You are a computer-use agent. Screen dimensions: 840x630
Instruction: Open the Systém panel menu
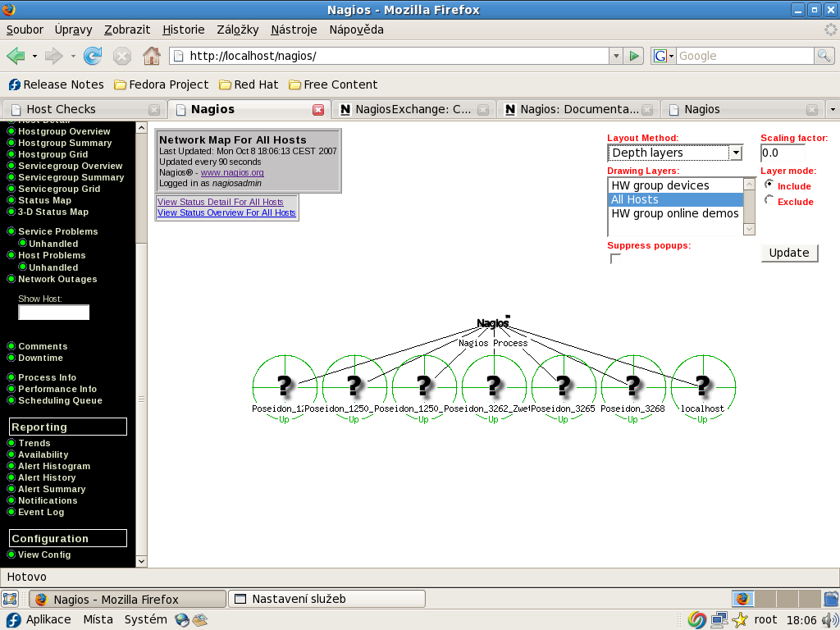pos(146,620)
